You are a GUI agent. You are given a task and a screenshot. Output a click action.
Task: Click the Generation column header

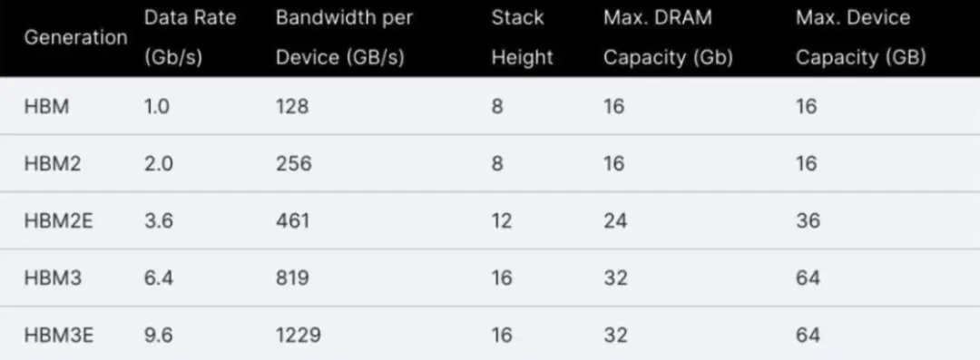pyautogui.click(x=75, y=37)
